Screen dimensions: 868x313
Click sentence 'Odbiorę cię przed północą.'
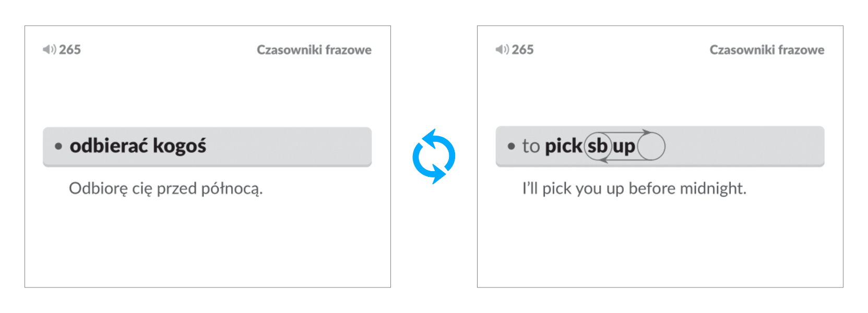coord(166,188)
